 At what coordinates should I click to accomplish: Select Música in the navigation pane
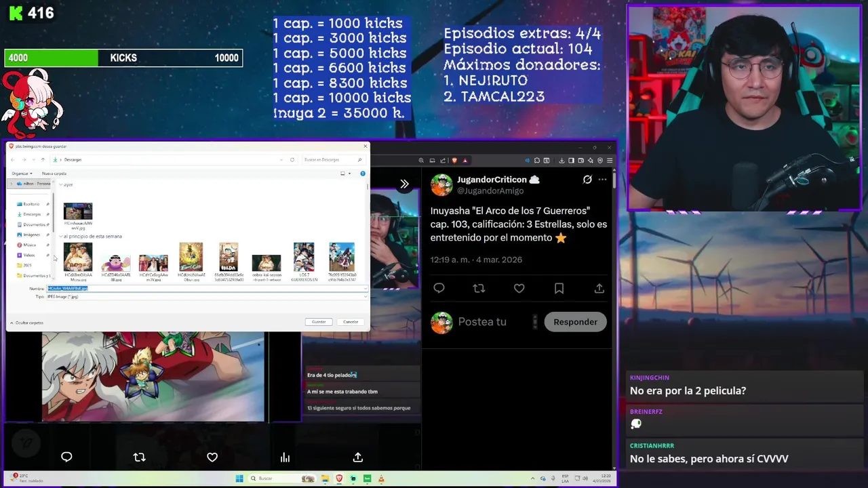[29, 245]
